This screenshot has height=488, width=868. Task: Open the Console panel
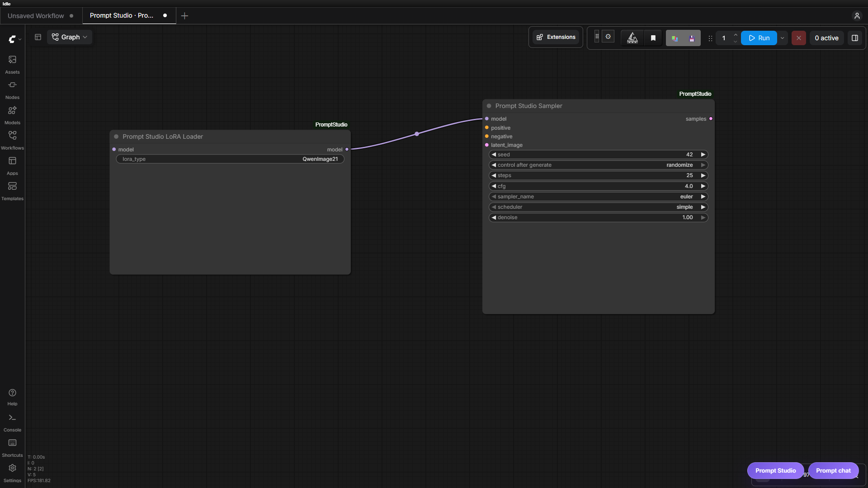pyautogui.click(x=12, y=423)
